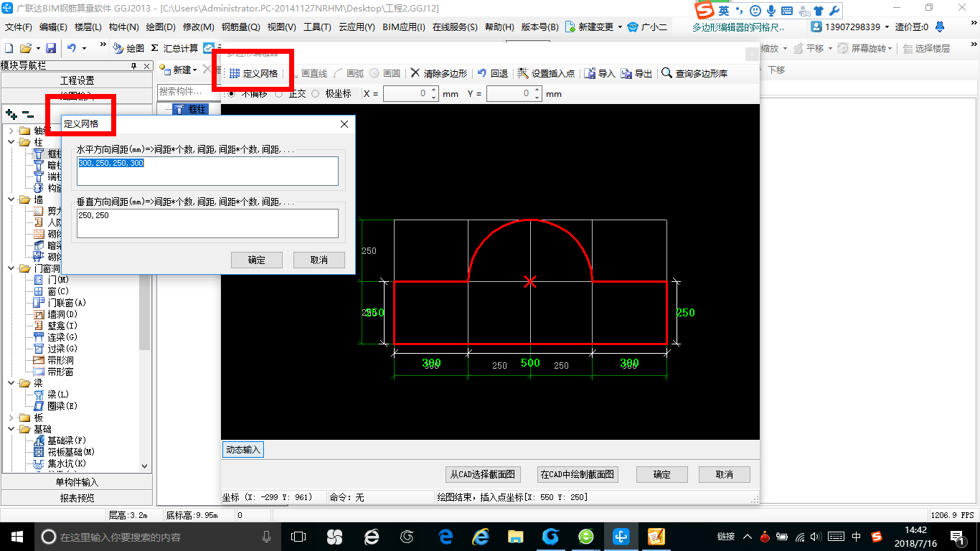Click the undo arrow icon in main toolbar

72,48
